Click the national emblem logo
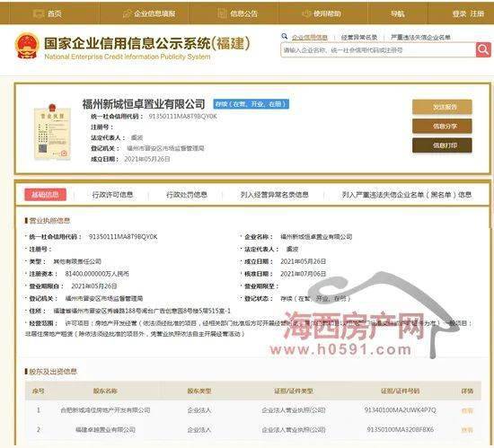494x448 pixels. pyautogui.click(x=27, y=46)
